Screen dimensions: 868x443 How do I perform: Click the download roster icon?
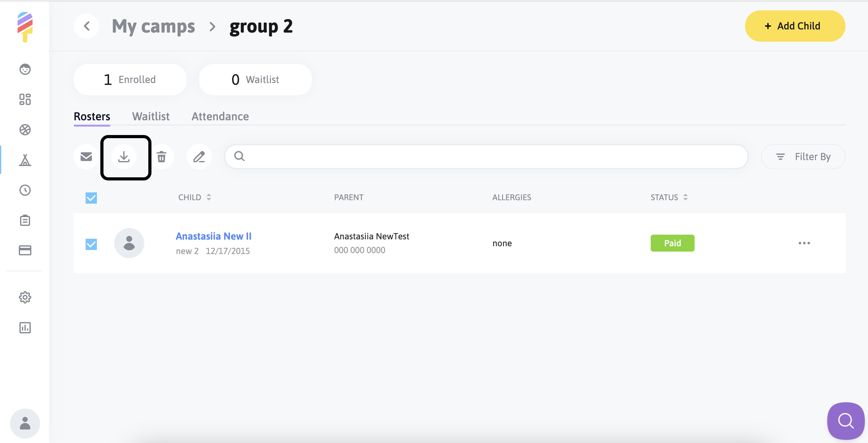click(124, 157)
